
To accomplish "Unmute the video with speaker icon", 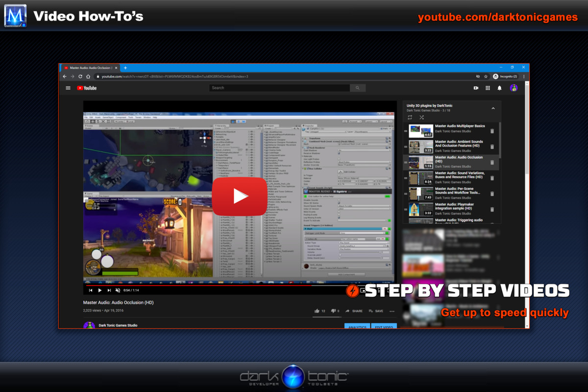I will 118,291.
